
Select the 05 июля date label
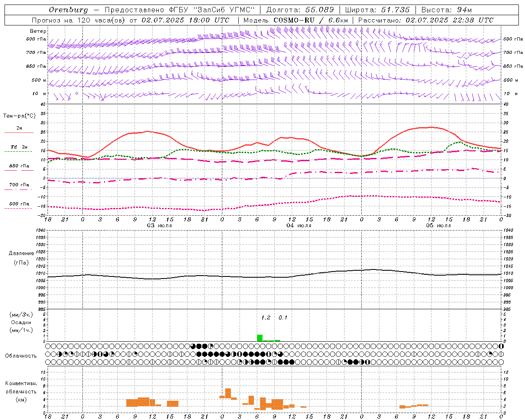pos(438,226)
